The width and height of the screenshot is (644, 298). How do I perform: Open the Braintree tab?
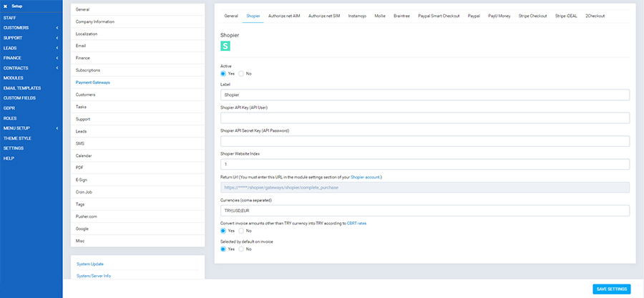(401, 16)
